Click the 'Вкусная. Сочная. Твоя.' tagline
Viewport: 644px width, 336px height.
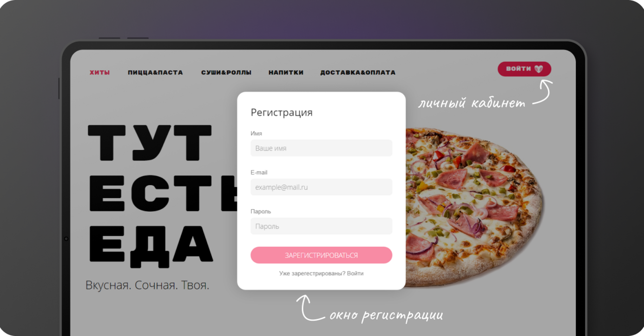pos(147,285)
